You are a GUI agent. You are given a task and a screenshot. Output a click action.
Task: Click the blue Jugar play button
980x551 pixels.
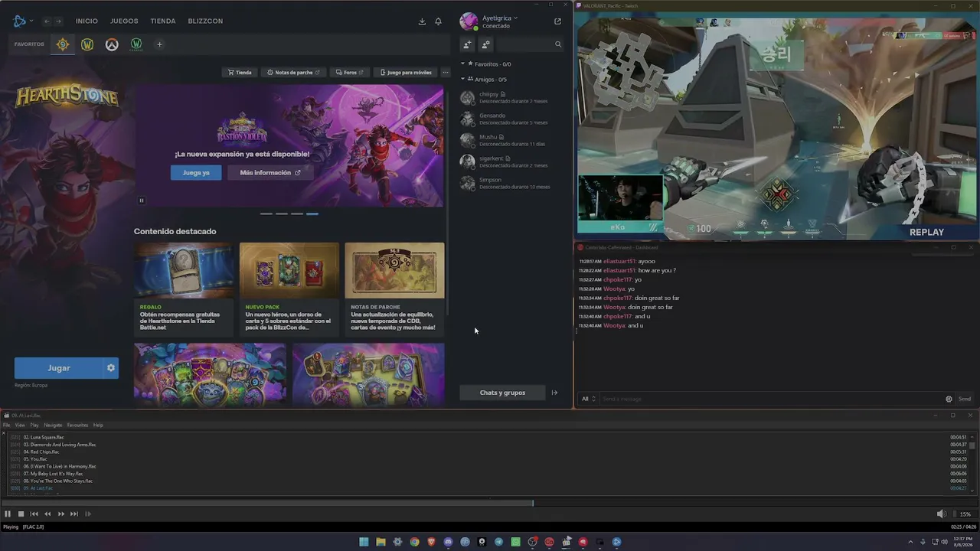(59, 368)
